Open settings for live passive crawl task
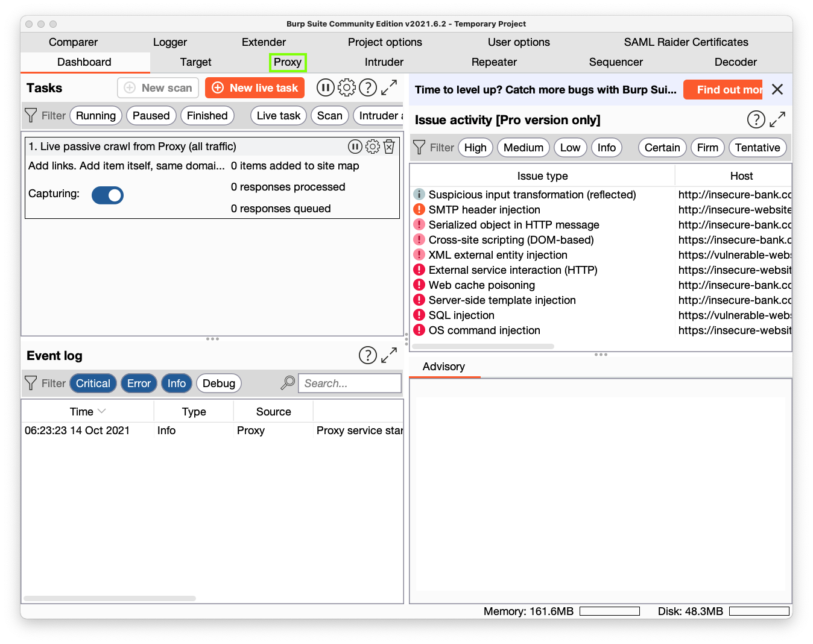The width and height of the screenshot is (813, 644). coord(373,147)
